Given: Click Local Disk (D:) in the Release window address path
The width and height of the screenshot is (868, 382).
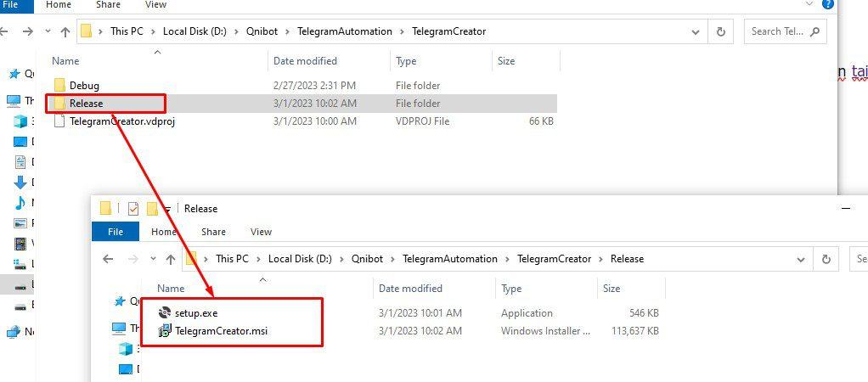Looking at the screenshot, I should 300,259.
